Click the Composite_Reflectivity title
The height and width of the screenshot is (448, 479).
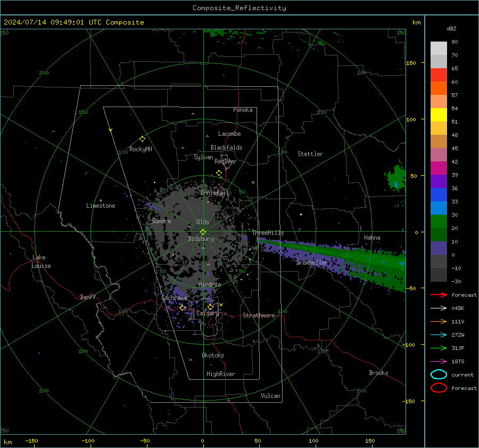click(240, 8)
